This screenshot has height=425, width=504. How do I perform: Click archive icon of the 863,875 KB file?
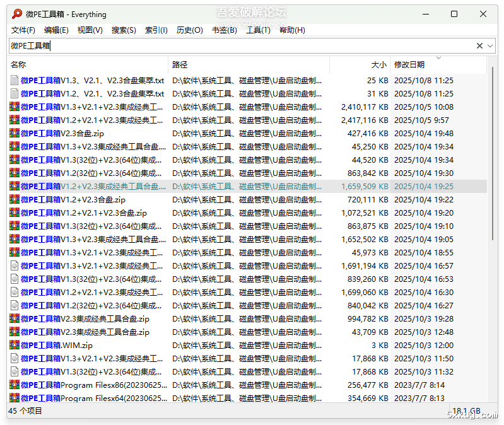click(15, 226)
